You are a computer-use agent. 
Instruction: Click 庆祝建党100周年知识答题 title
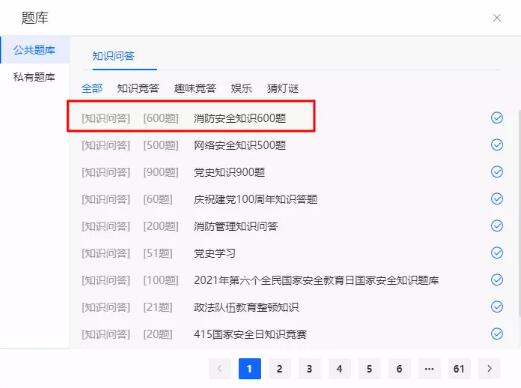point(255,199)
